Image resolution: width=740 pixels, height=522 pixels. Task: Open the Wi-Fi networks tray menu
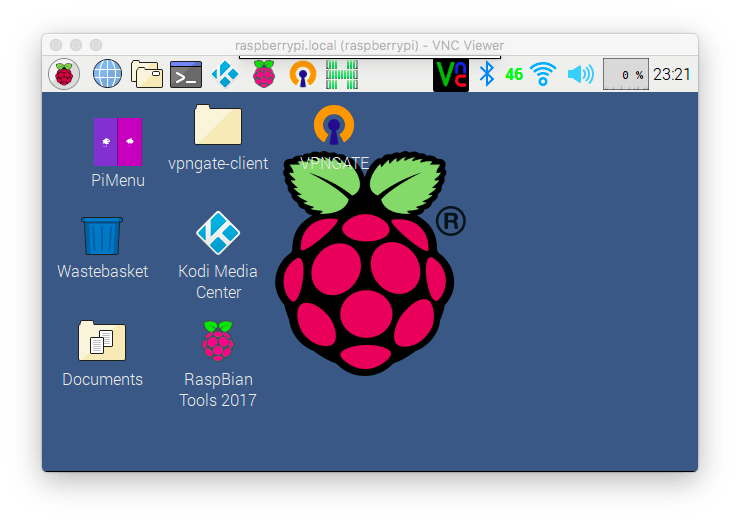click(x=543, y=74)
